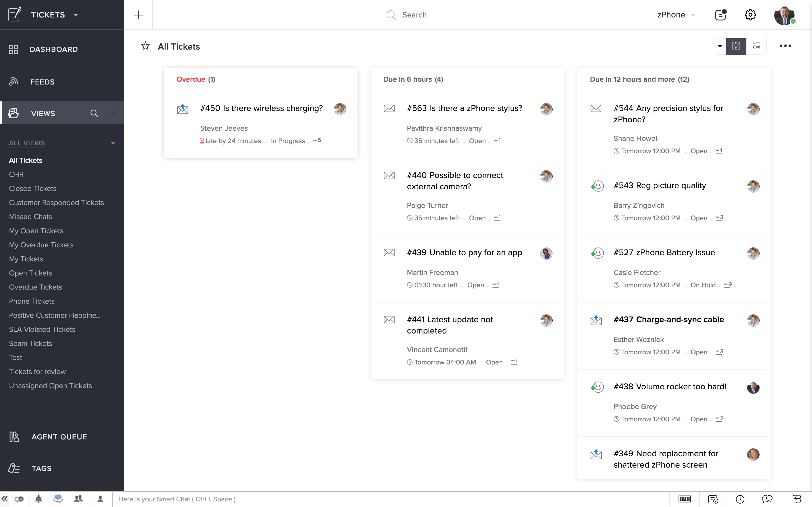Click the search icon in Views row
This screenshot has height=507, width=812.
pos(94,113)
